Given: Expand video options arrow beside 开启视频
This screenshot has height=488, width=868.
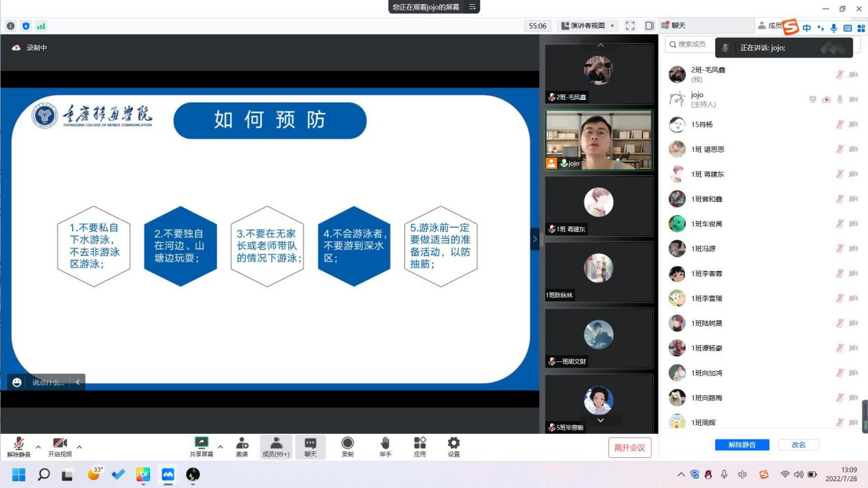Looking at the screenshot, I should [x=79, y=447].
